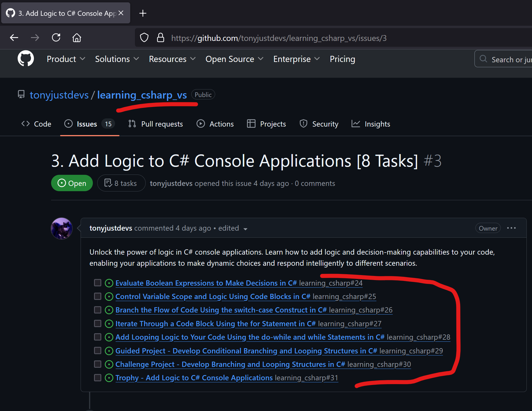Click the 8 tasks badge

(121, 183)
